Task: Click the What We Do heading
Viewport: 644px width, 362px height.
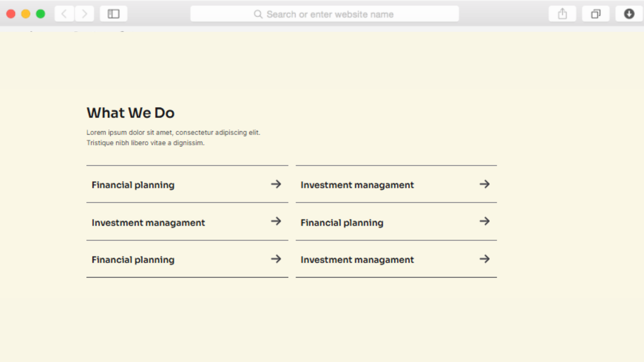Action: pos(131,113)
